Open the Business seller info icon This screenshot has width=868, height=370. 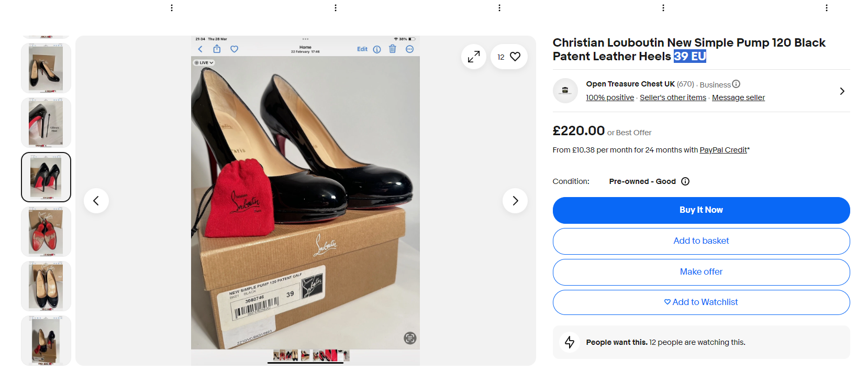coord(736,84)
